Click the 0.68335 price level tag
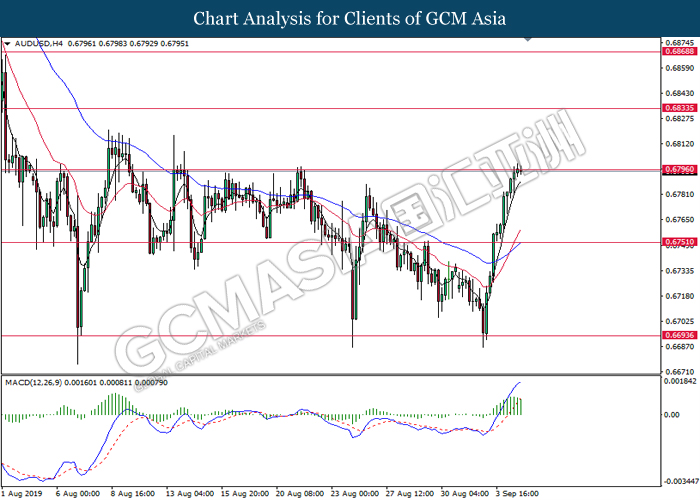Image resolution: width=700 pixels, height=500 pixels. pyautogui.click(x=680, y=108)
